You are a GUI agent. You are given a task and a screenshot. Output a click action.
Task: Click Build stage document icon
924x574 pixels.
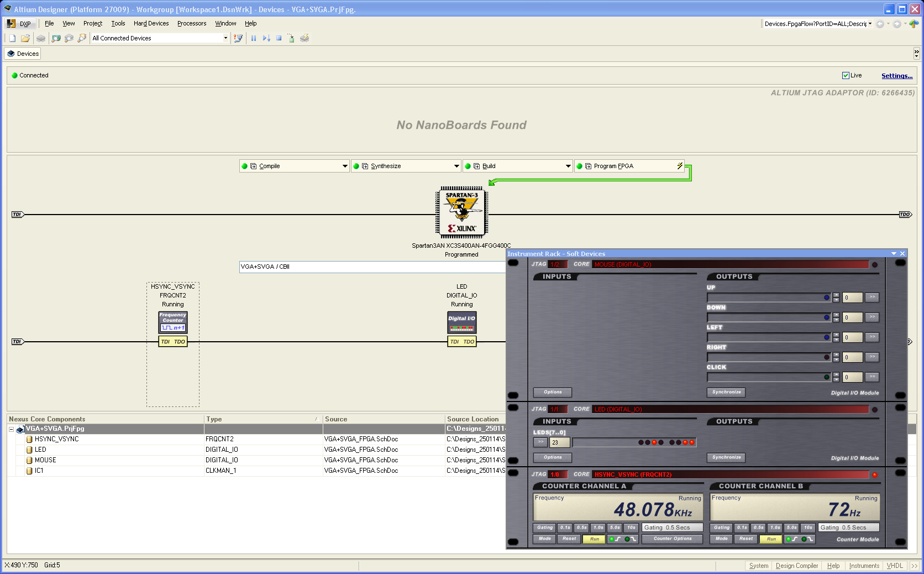click(x=477, y=166)
